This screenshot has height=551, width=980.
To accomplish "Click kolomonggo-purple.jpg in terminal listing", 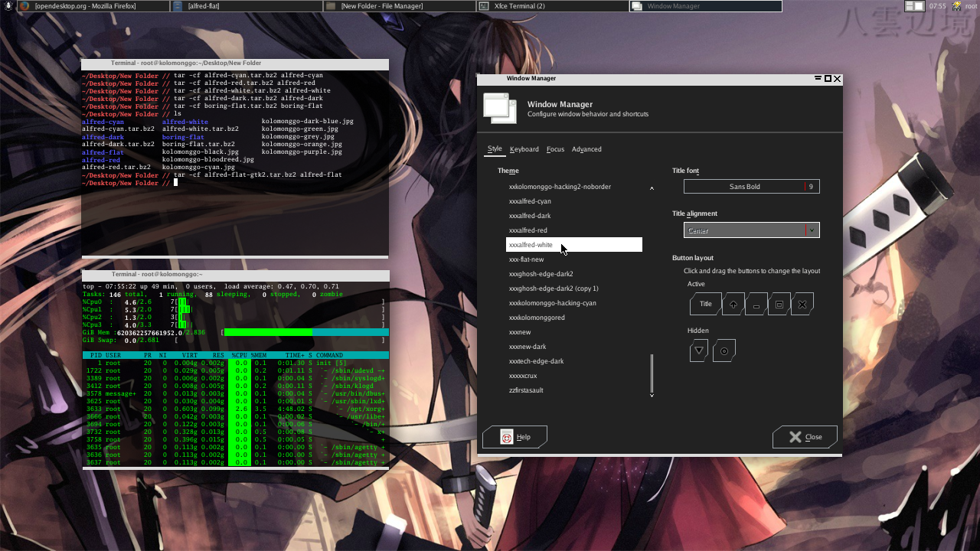I will point(302,152).
